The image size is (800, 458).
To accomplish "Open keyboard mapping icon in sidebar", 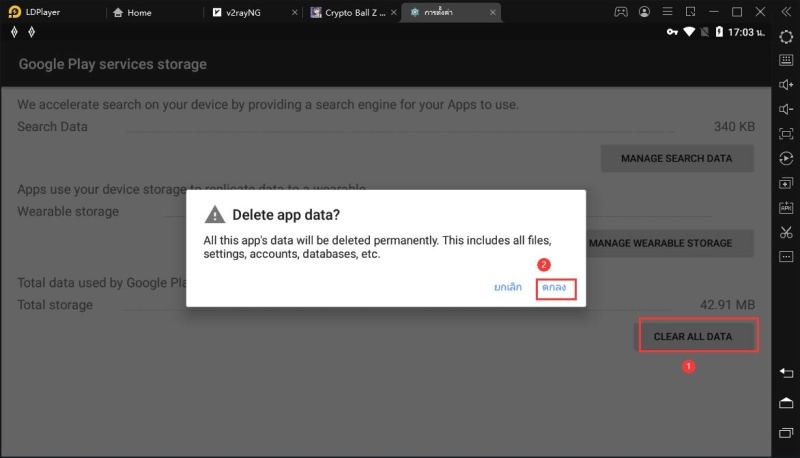I will pyautogui.click(x=786, y=60).
